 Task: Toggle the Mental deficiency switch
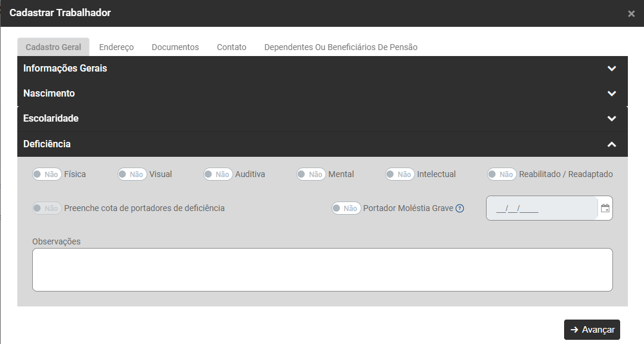[311, 174]
